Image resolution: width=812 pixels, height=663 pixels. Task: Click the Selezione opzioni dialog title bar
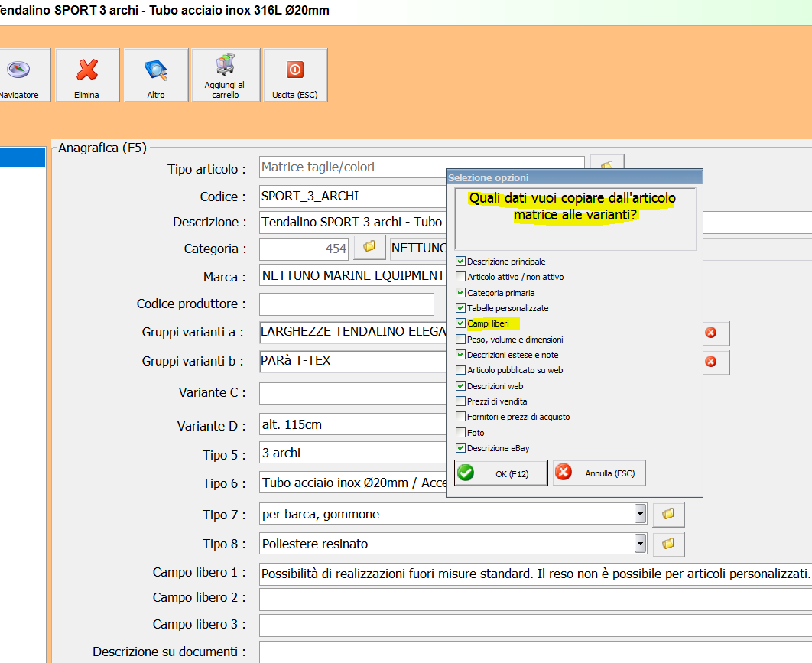click(574, 177)
